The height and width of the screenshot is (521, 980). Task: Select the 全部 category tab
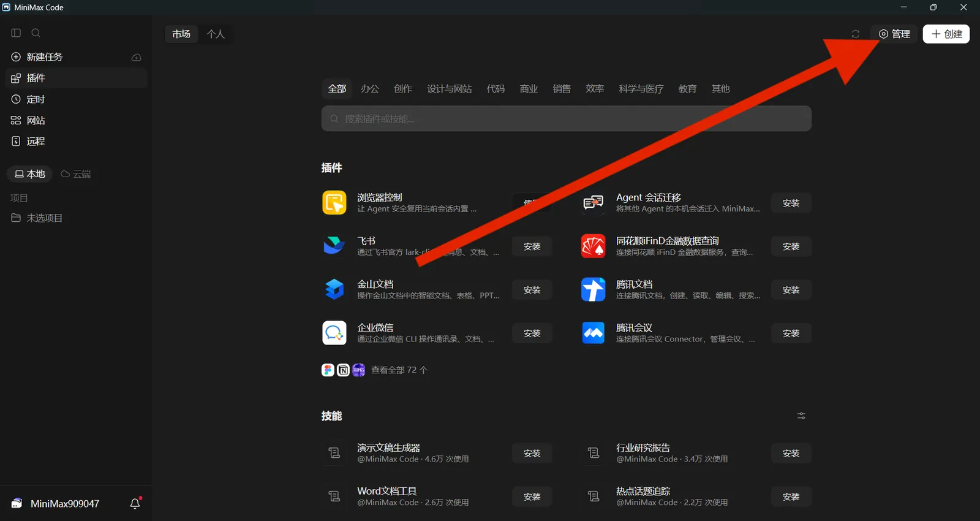click(337, 89)
